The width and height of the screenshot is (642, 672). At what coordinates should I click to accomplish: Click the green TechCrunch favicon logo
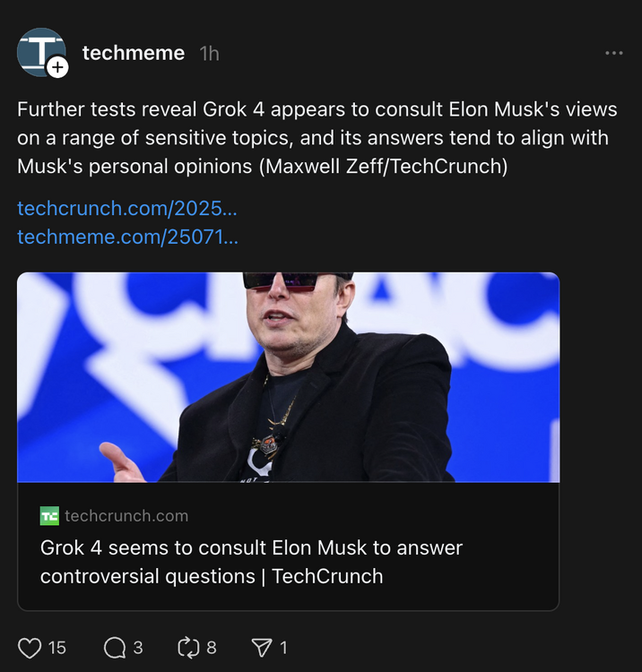click(x=49, y=515)
